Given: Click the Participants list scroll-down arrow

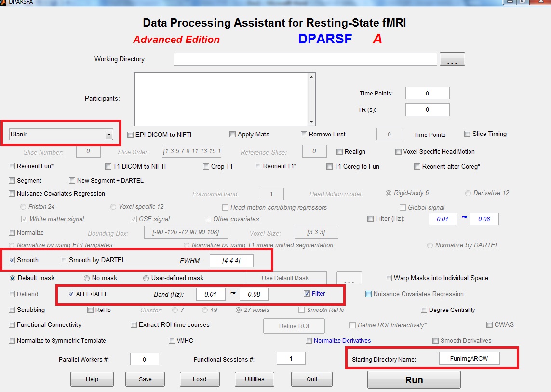Looking at the screenshot, I should click(311, 122).
